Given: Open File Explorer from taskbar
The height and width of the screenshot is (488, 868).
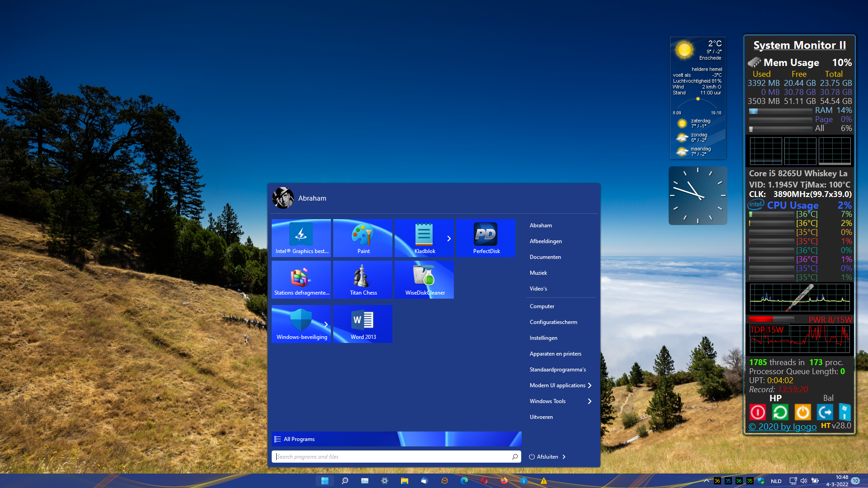Looking at the screenshot, I should pyautogui.click(x=404, y=481).
